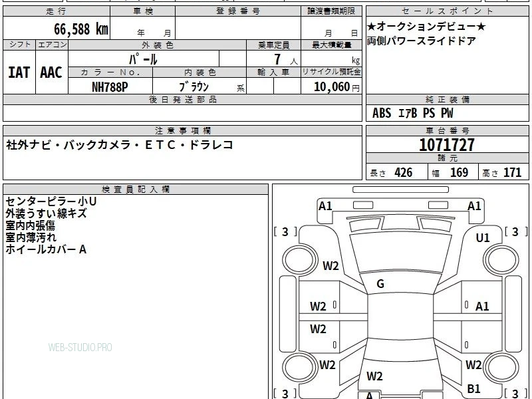Select the 検査員記入欄 header
The image size is (532, 399).
tap(136, 190)
